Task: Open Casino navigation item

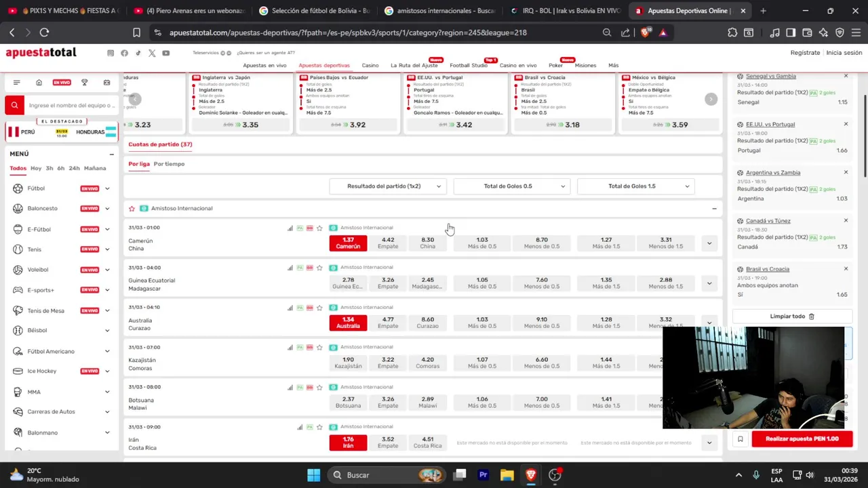Action: pyautogui.click(x=370, y=66)
